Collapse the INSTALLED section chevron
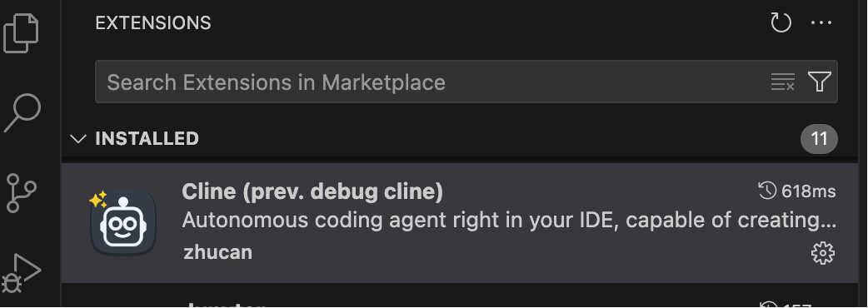This screenshot has height=308, width=868. (78, 138)
